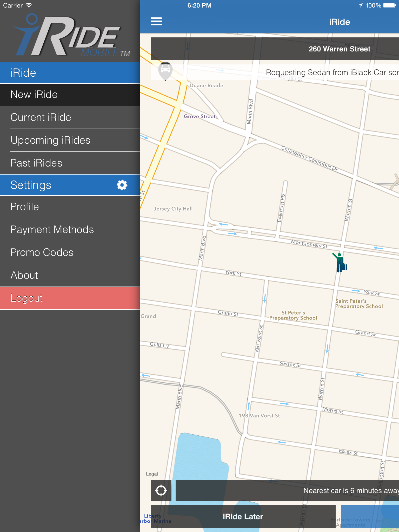The width and height of the screenshot is (399, 532).
Task: Open Current iRide
Action: [x=70, y=117]
